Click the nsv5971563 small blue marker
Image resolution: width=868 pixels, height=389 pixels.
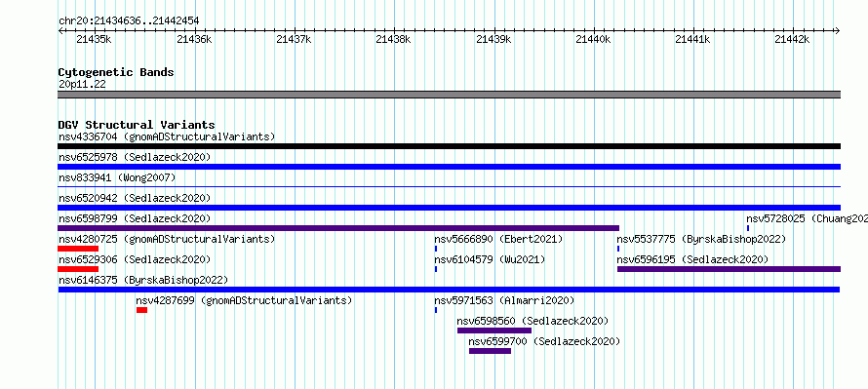pyautogui.click(x=436, y=310)
